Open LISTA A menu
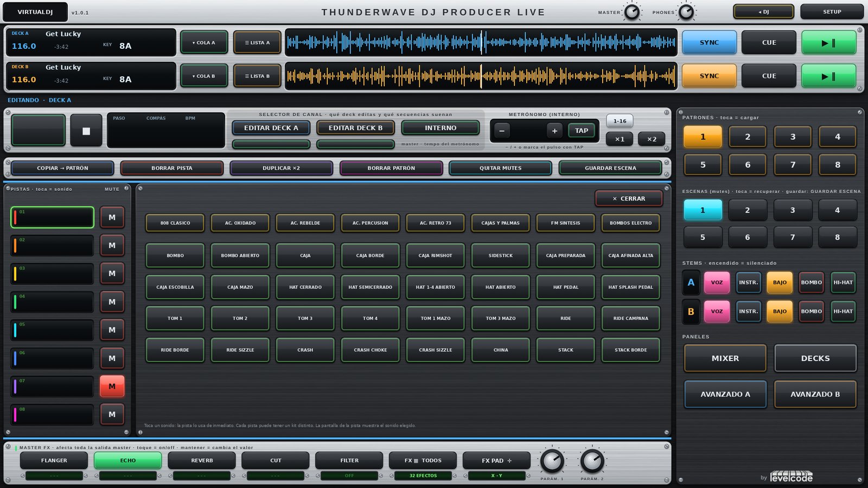 click(x=257, y=42)
